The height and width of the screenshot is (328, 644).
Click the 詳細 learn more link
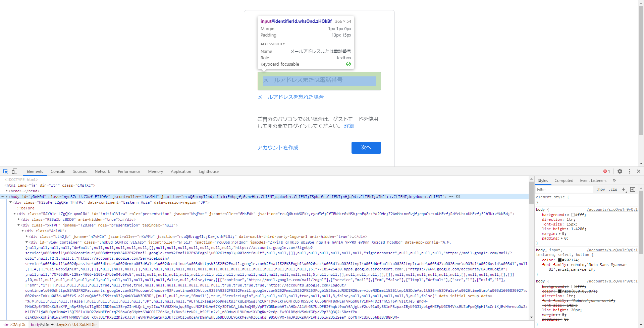pyautogui.click(x=349, y=126)
